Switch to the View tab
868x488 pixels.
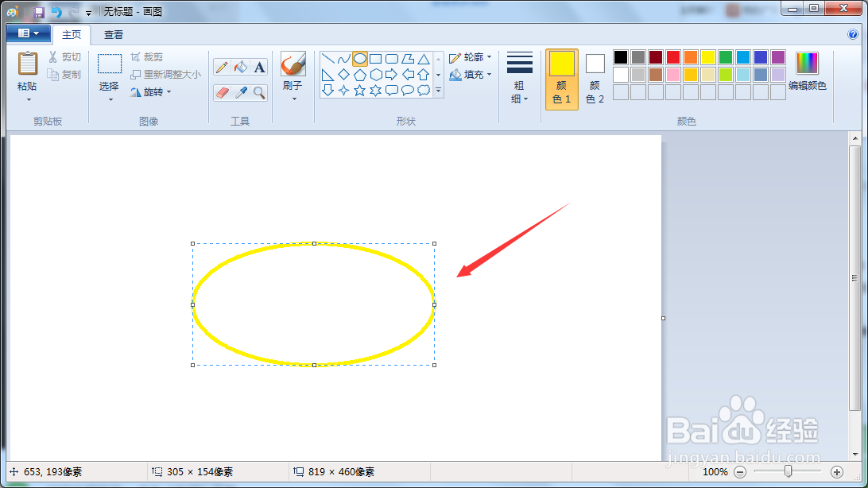[114, 35]
